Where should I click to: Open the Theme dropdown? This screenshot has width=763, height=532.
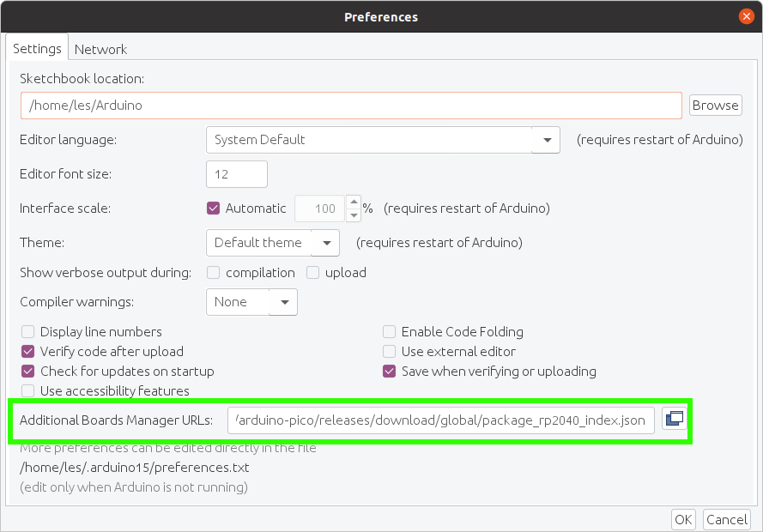pyautogui.click(x=325, y=243)
